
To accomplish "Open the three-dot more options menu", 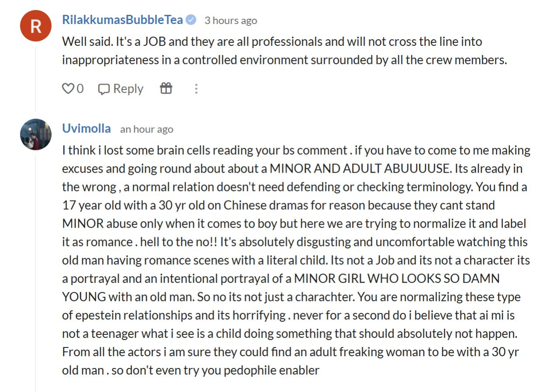I will click(196, 89).
